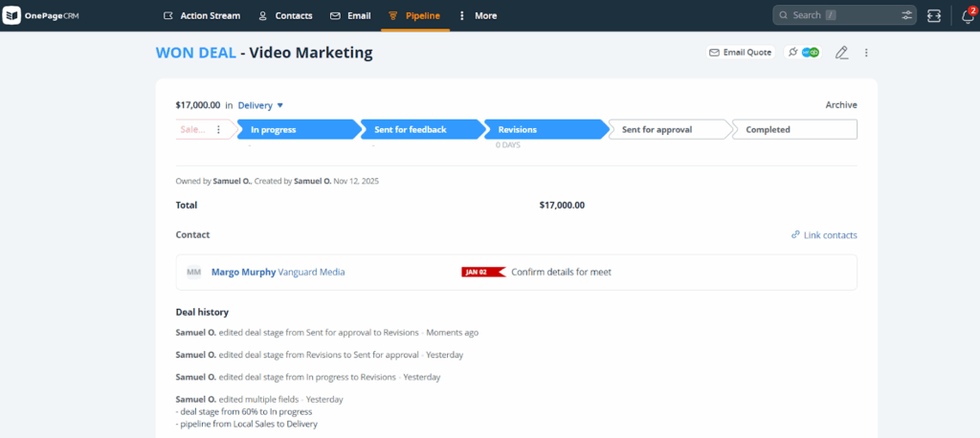The width and height of the screenshot is (980, 438).
Task: Click the Link contacts link
Action: [824, 235]
